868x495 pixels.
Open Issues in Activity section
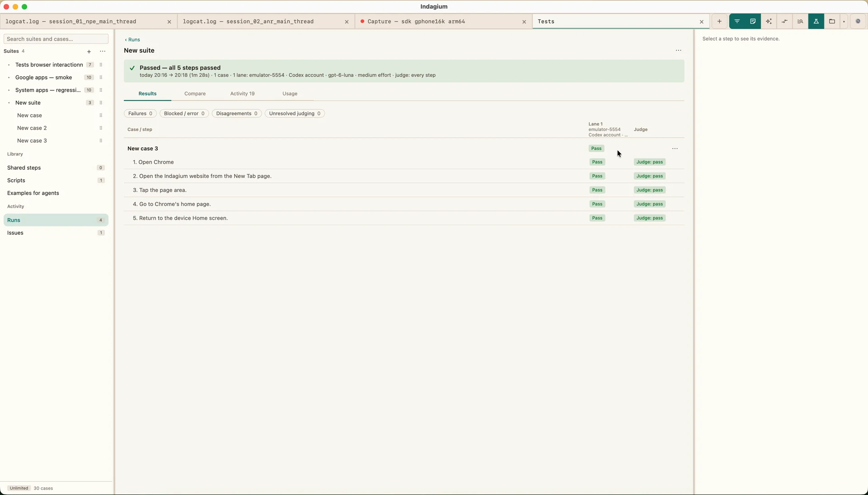point(56,233)
